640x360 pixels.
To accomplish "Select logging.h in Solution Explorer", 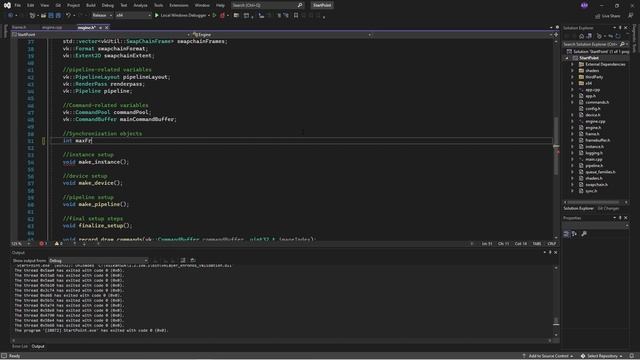I will pos(594,153).
